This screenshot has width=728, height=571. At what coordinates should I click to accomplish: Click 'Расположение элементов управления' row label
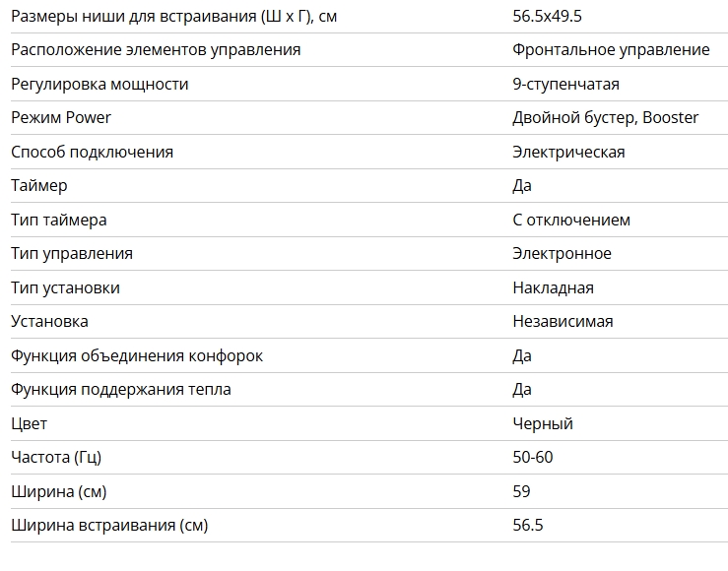pos(156,49)
